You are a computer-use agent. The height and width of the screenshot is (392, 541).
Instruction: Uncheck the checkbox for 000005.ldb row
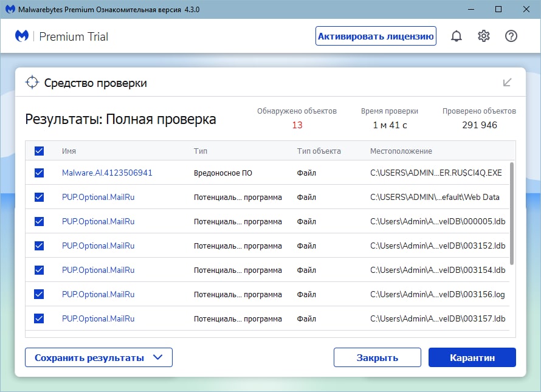[39, 221]
